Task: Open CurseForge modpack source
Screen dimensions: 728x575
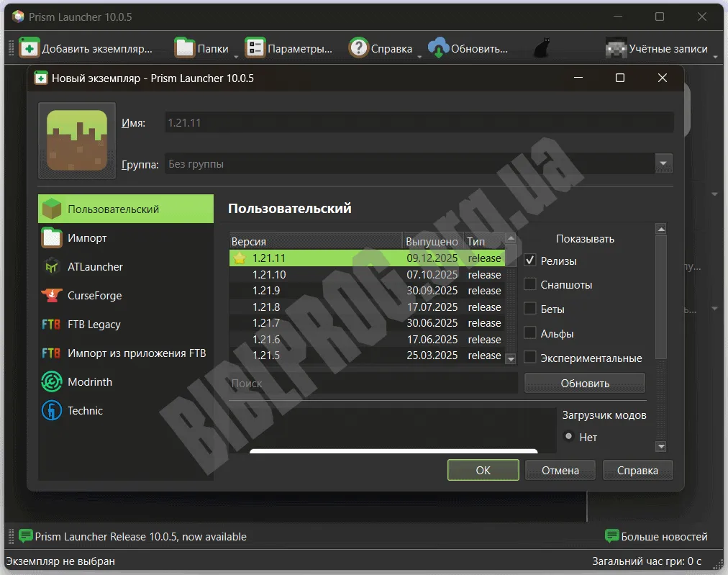Action: click(126, 295)
